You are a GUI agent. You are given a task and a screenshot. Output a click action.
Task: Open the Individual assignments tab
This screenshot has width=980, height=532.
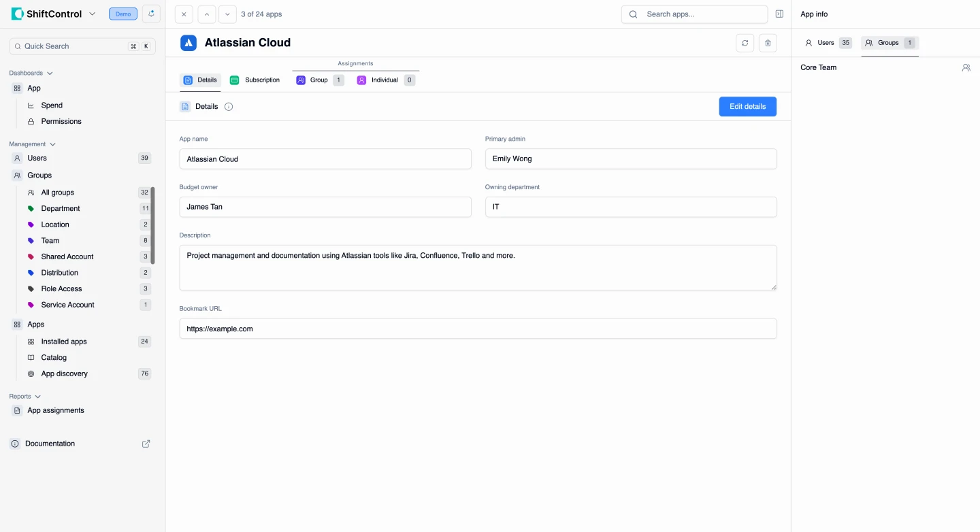[385, 80]
